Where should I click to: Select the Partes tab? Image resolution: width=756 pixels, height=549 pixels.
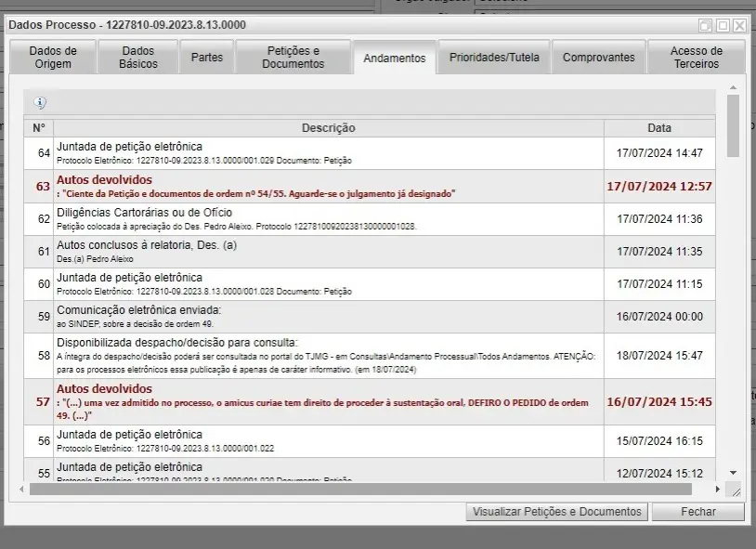tap(206, 58)
